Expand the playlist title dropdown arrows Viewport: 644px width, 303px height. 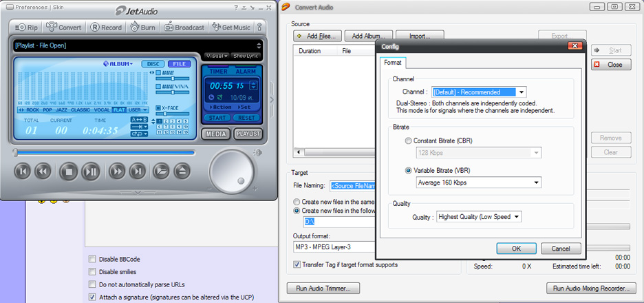click(259, 45)
